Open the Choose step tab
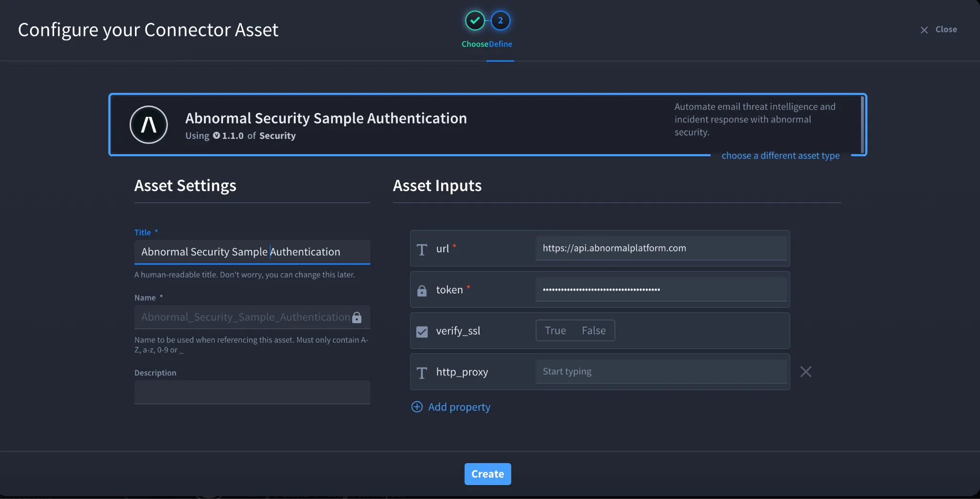 (475, 44)
